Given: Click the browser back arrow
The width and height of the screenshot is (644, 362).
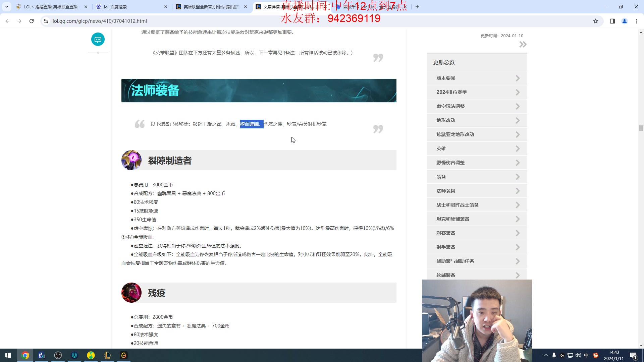Looking at the screenshot, I should click(x=7, y=21).
